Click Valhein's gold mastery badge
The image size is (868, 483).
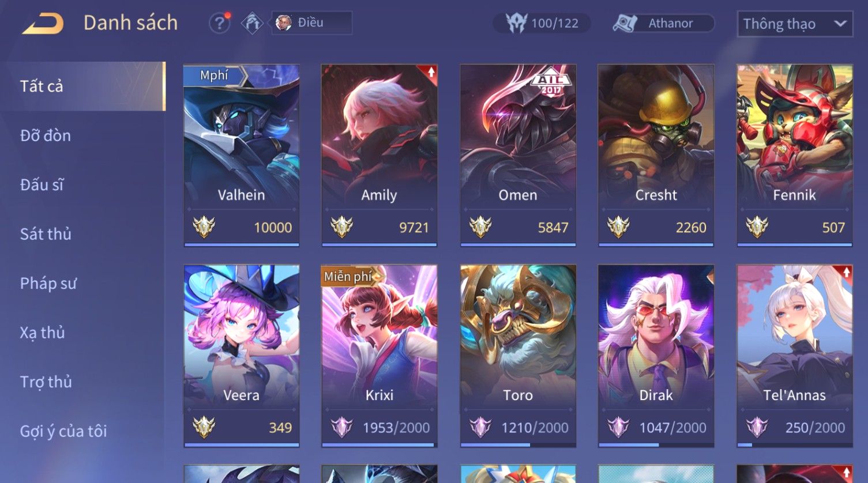point(204,227)
